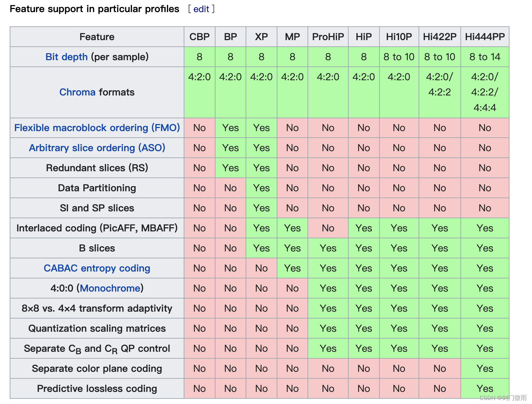Click Hi444PP No cell in ASO row

coord(485,148)
